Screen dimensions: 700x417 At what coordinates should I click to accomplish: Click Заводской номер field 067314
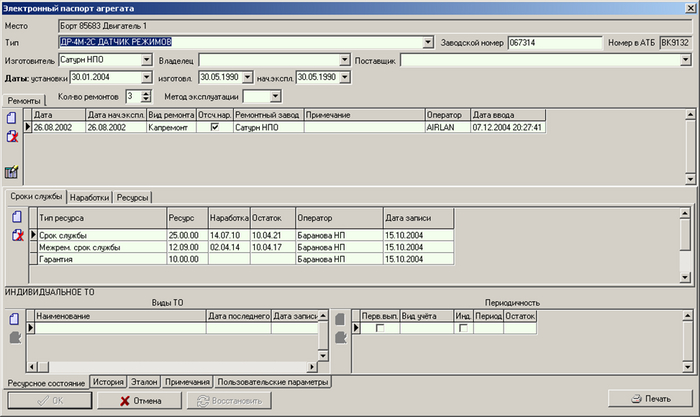[555, 42]
